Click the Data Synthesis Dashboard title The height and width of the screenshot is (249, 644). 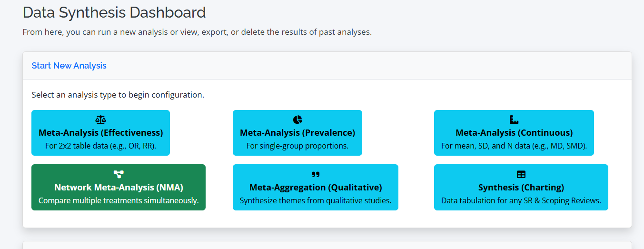[x=114, y=12]
